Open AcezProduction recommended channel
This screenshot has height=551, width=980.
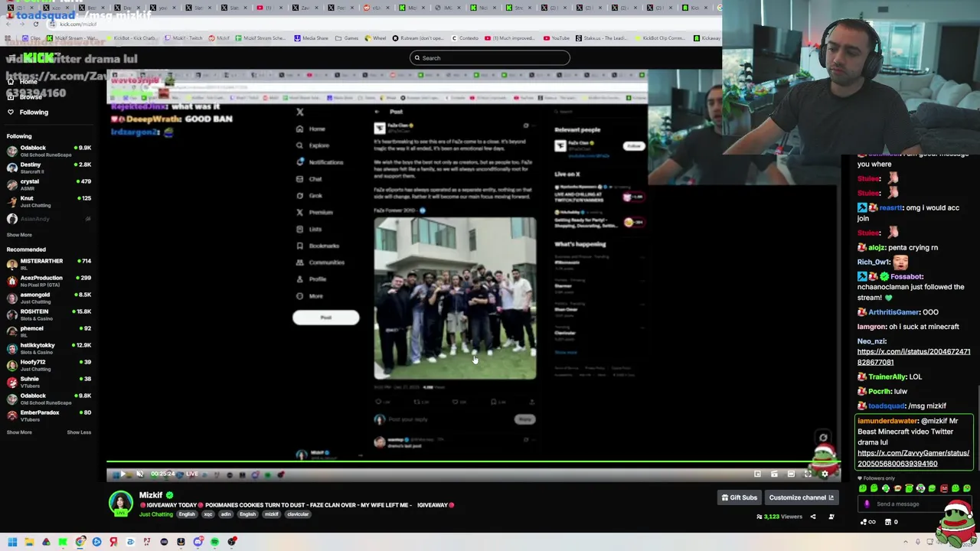49,281
